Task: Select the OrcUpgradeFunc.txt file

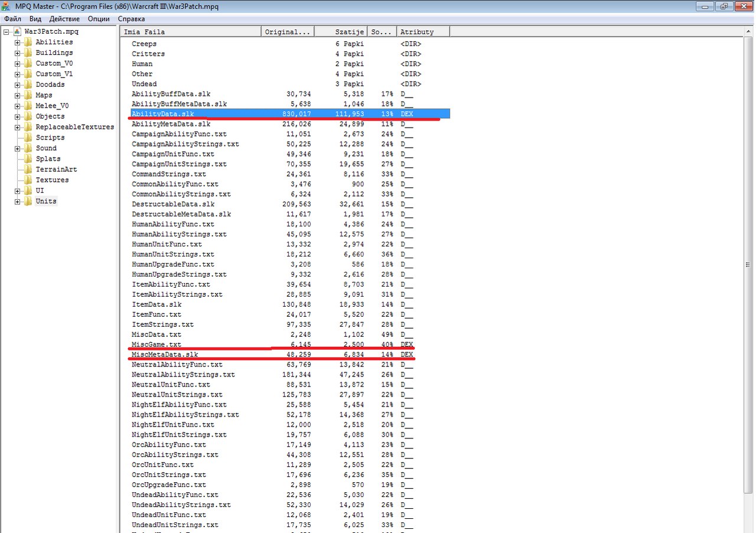Action: point(290,485)
